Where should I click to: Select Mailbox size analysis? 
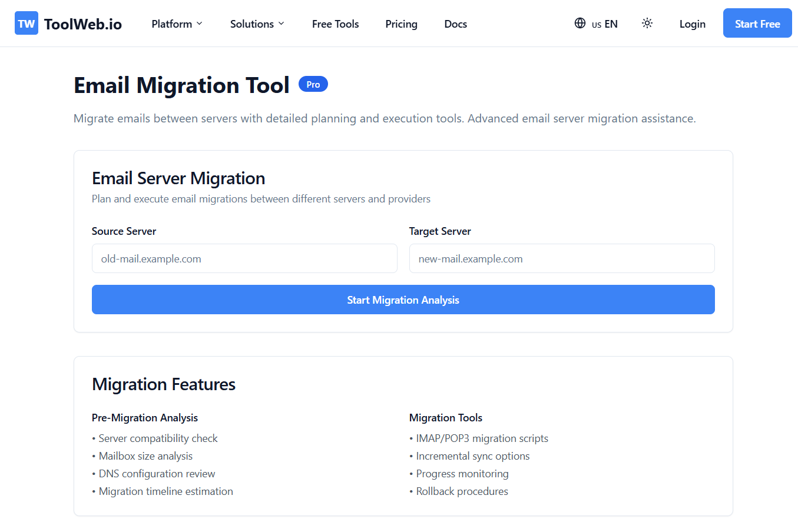click(x=145, y=455)
